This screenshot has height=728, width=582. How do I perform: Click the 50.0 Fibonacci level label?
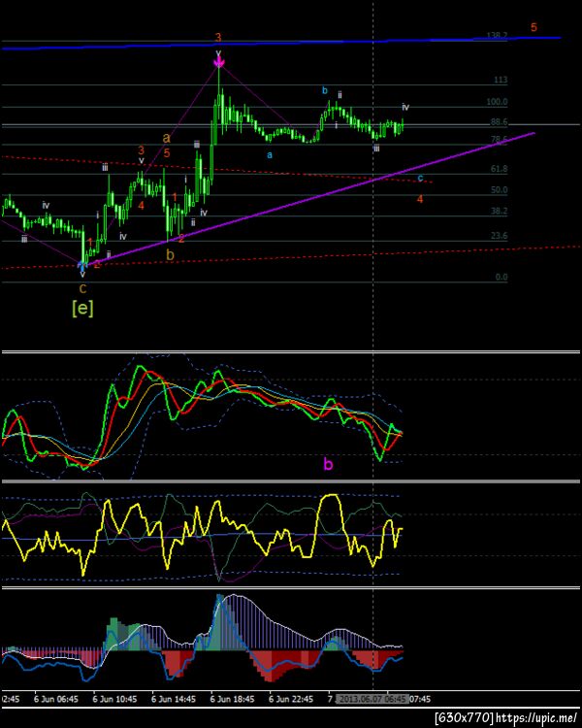pos(499,190)
